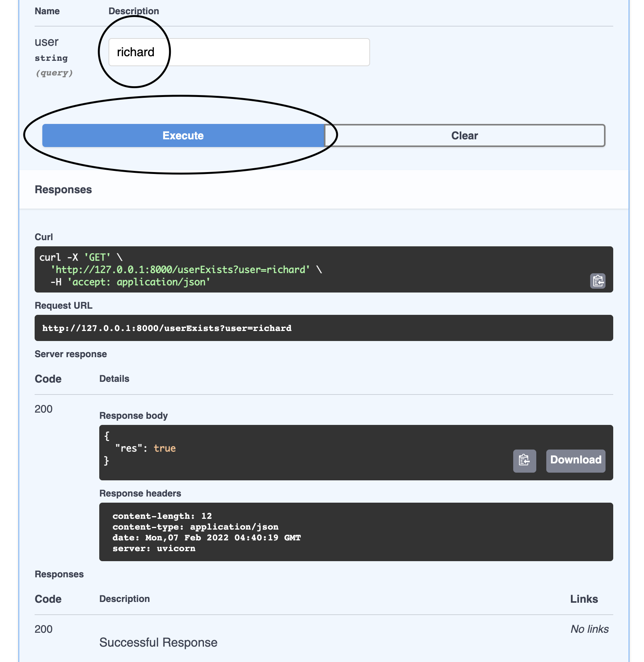Click the 200 server response code

[43, 409]
